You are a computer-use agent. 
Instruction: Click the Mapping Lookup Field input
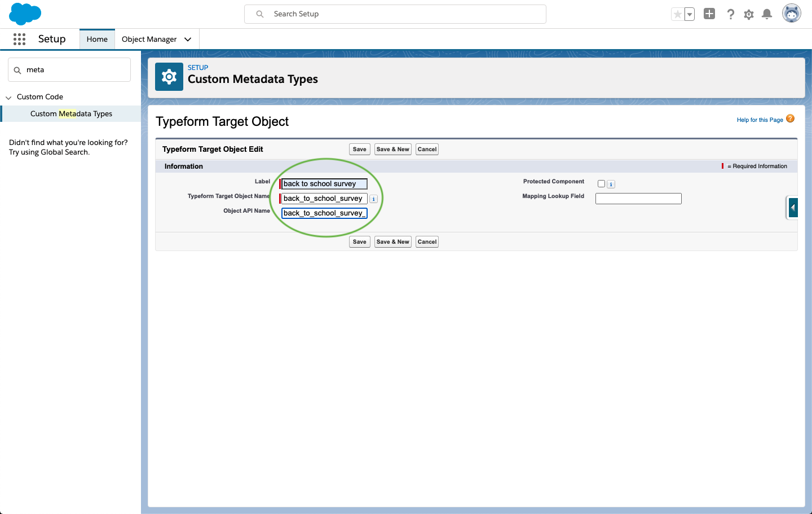638,199
